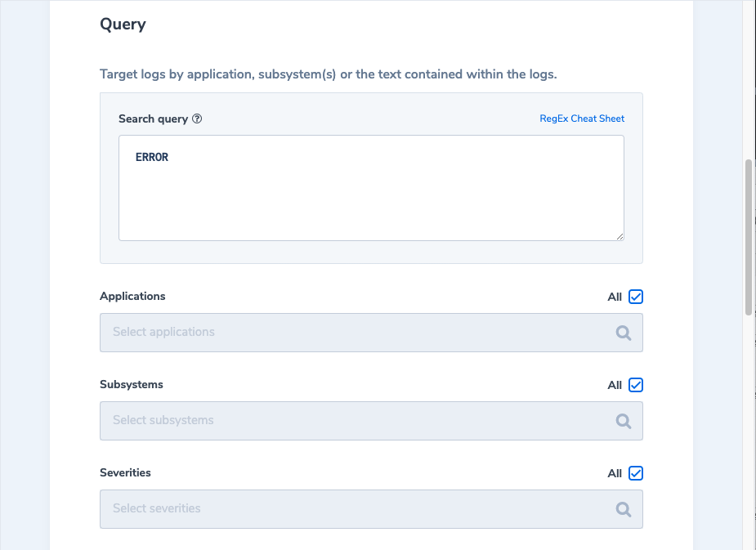Image resolution: width=756 pixels, height=550 pixels.
Task: Click the "All" text label beside Applications
Action: [615, 297]
